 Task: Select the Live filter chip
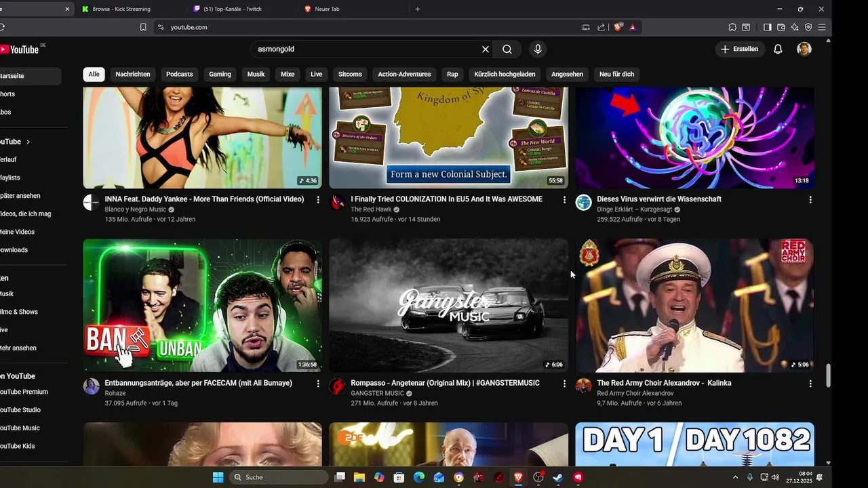(x=317, y=74)
